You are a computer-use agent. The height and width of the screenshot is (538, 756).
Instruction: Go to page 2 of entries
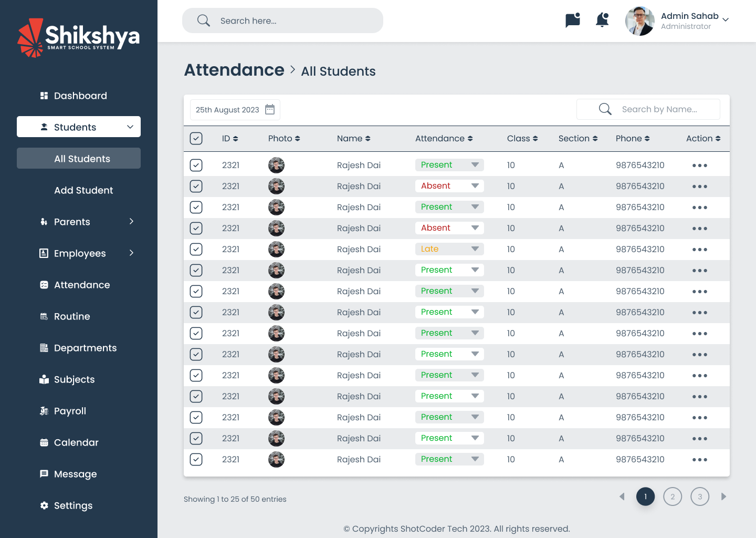(x=673, y=496)
